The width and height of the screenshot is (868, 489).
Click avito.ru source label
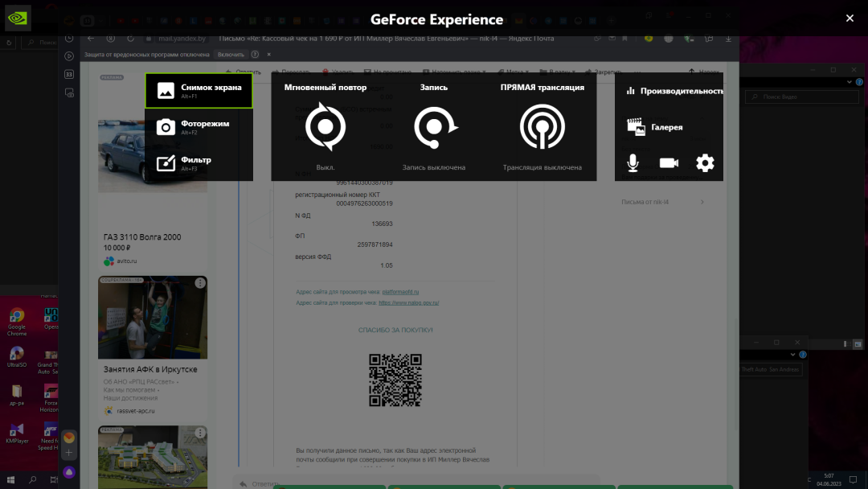pyautogui.click(x=127, y=261)
